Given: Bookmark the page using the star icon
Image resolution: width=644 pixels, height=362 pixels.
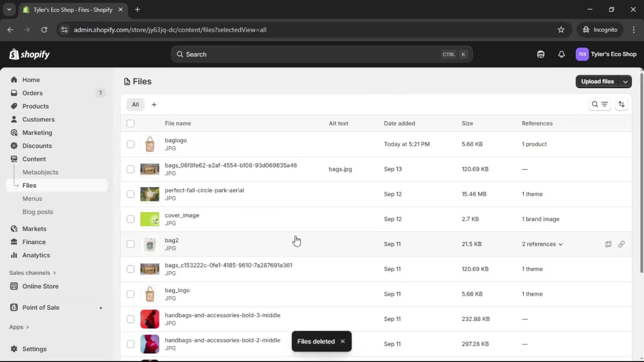Looking at the screenshot, I should (561, 29).
